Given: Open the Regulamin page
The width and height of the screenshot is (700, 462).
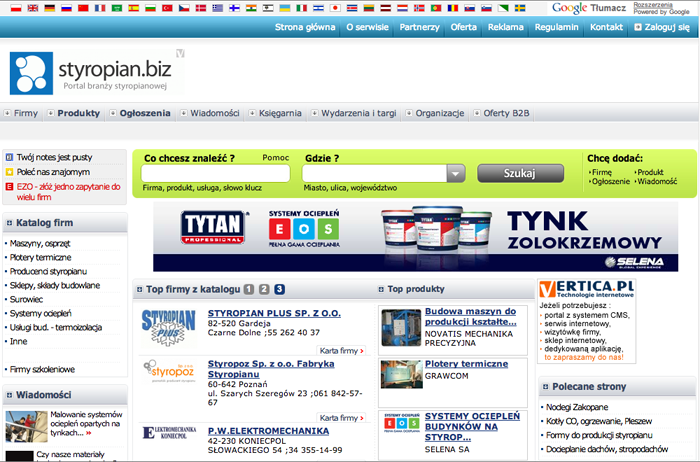Looking at the screenshot, I should pos(556,27).
